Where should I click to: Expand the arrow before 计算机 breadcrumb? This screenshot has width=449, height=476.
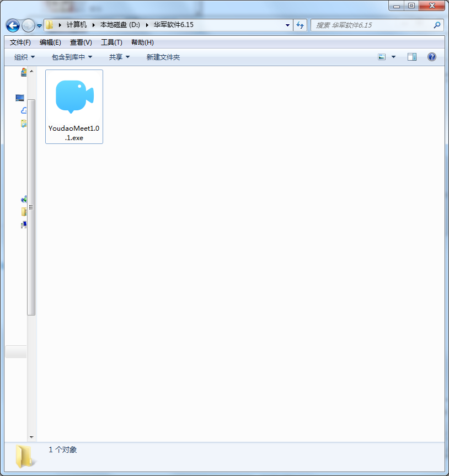(x=60, y=25)
